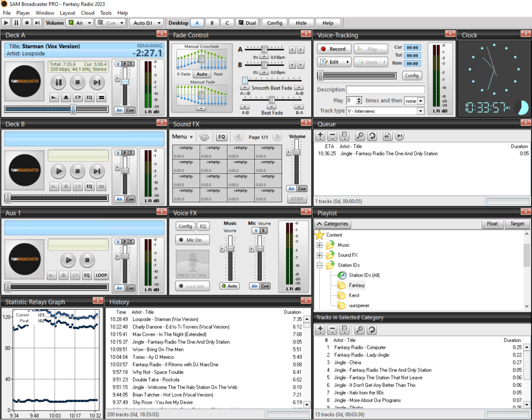Click the Float button in Playlist
532x420 pixels.
pos(493,224)
